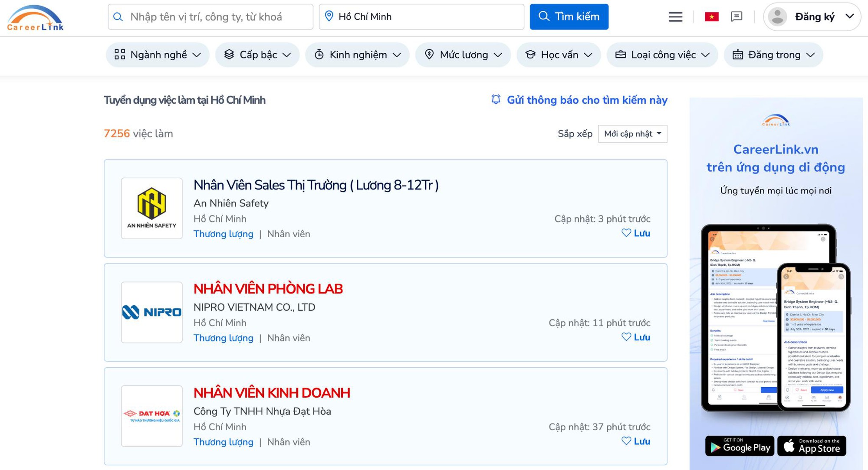Screen dimensions: 868x470
Task: Open the Mới cập nhật sort dropdown
Action: 632,134
